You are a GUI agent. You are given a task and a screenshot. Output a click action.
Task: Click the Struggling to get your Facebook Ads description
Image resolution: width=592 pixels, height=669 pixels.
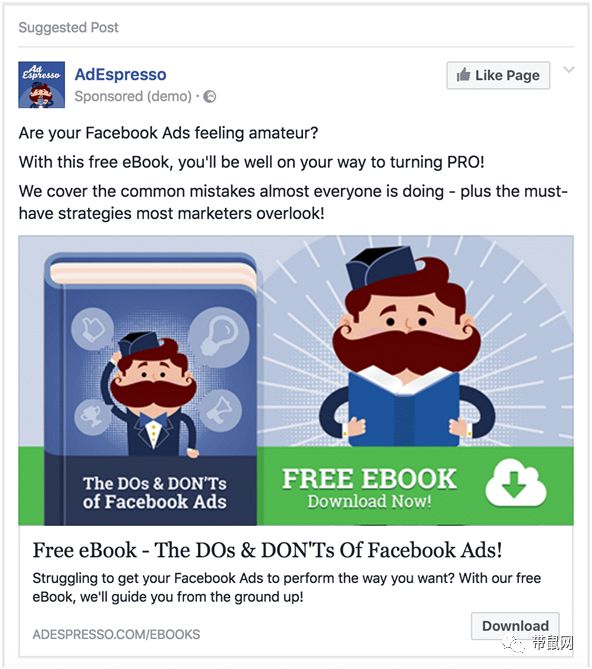(287, 587)
